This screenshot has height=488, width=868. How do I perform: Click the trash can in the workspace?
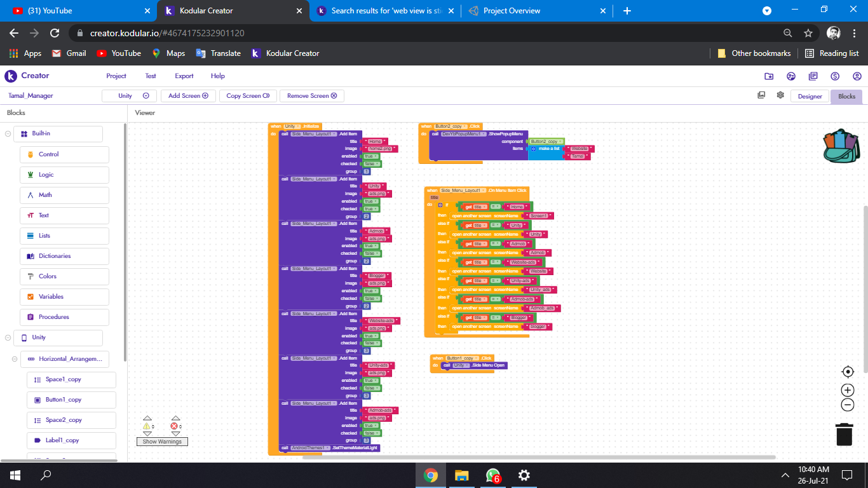point(844,435)
